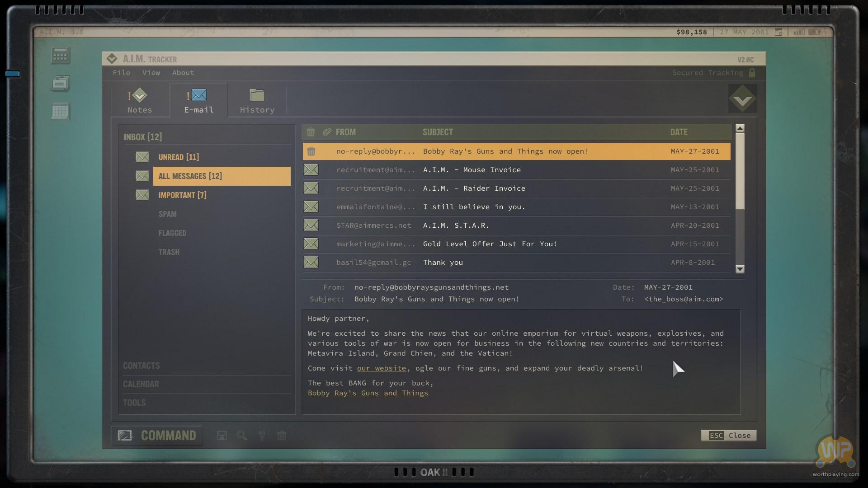Open the 'I still believe in you.' email
Image resolution: width=868 pixels, height=488 pixels.
click(474, 207)
